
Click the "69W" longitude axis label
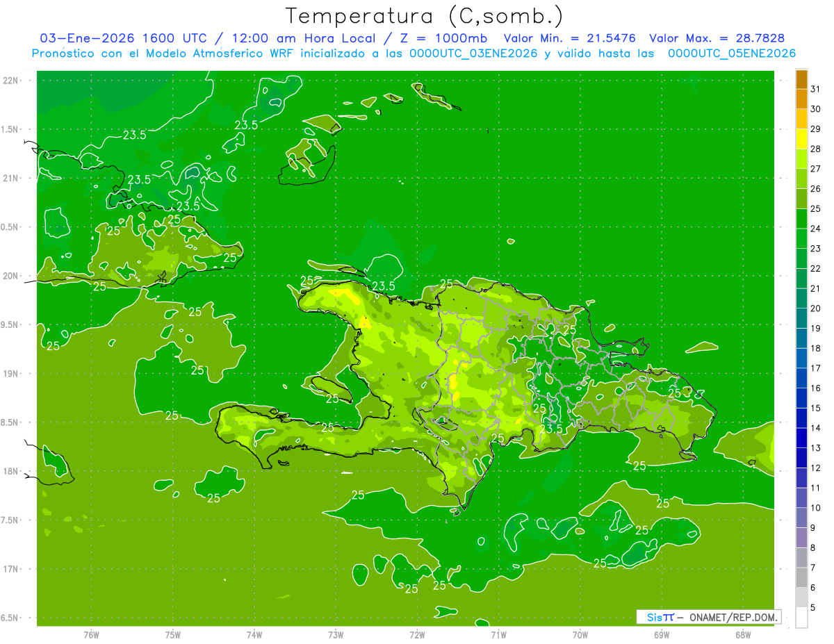(662, 634)
